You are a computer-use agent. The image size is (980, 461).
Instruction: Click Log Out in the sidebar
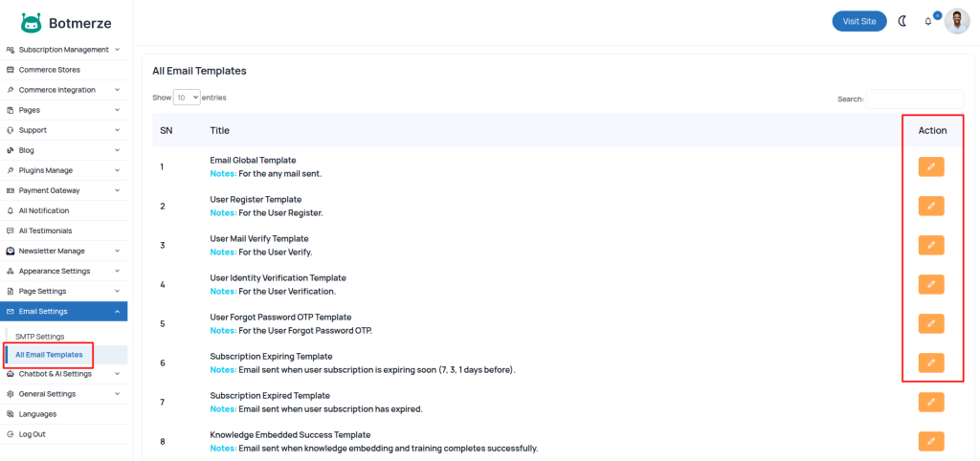pyautogui.click(x=32, y=434)
